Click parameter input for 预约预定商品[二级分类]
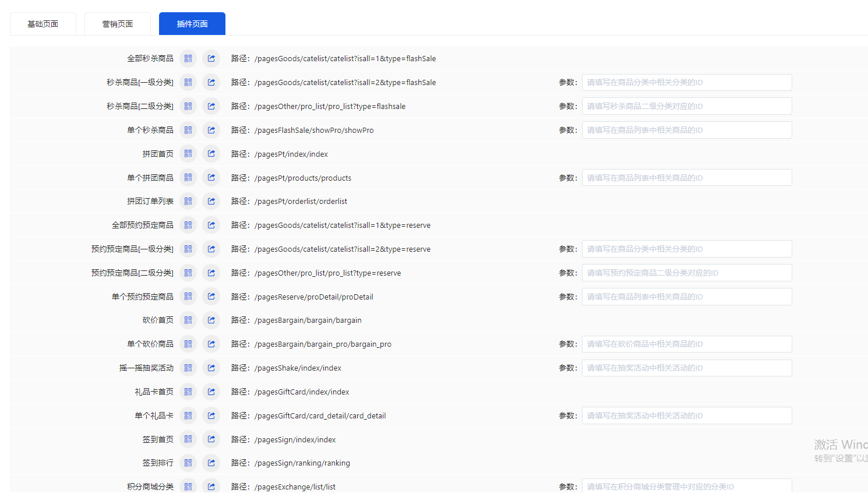868x493 pixels. coord(687,273)
